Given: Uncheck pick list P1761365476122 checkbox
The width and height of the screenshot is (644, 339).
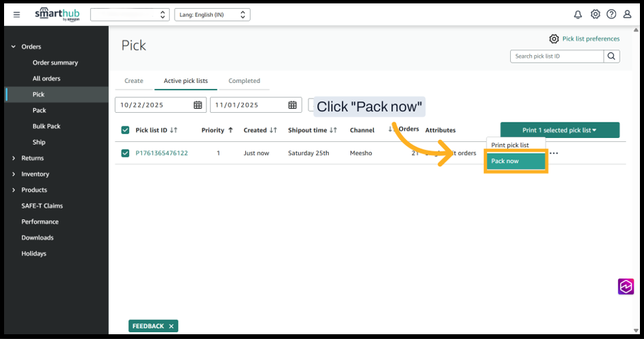Looking at the screenshot, I should [x=125, y=154].
